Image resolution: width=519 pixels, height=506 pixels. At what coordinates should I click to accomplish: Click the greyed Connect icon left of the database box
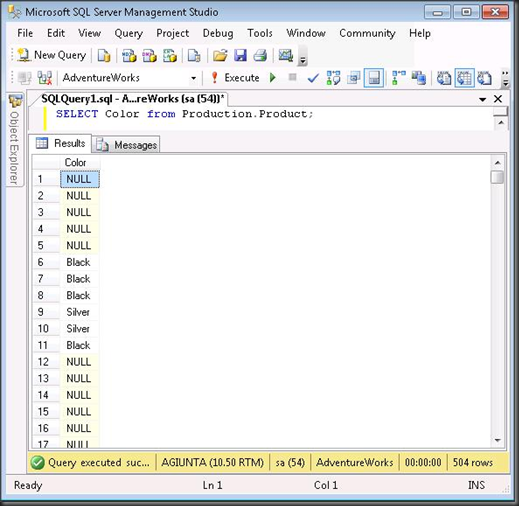click(25, 78)
